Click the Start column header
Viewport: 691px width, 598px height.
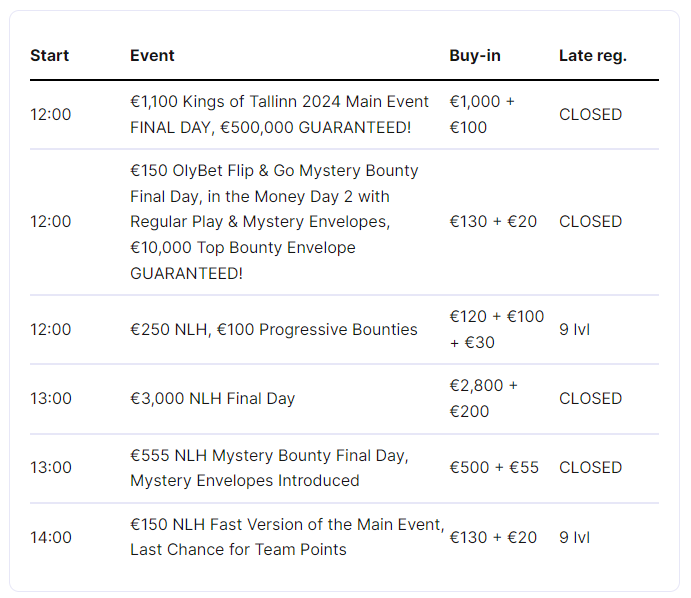(49, 56)
